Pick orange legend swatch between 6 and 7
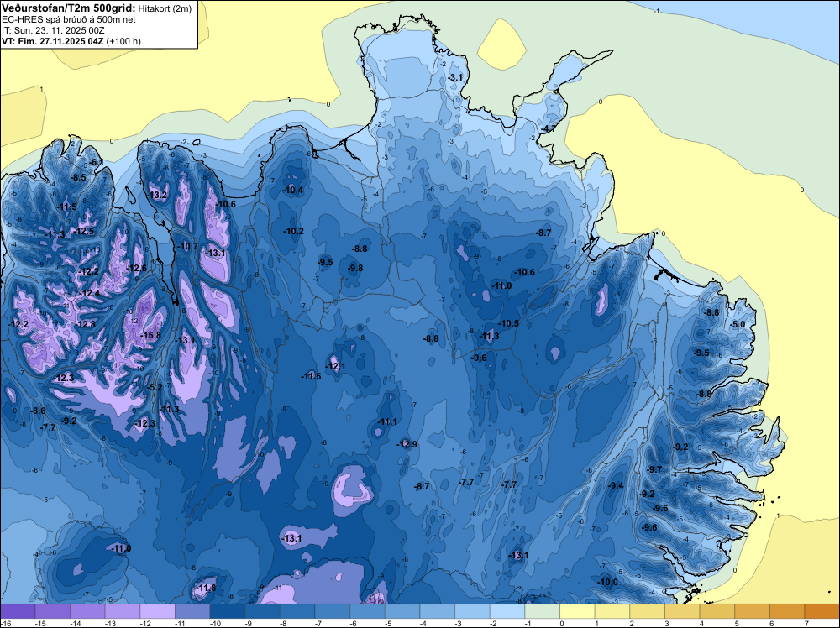This screenshot has height=628, width=840. (x=788, y=611)
